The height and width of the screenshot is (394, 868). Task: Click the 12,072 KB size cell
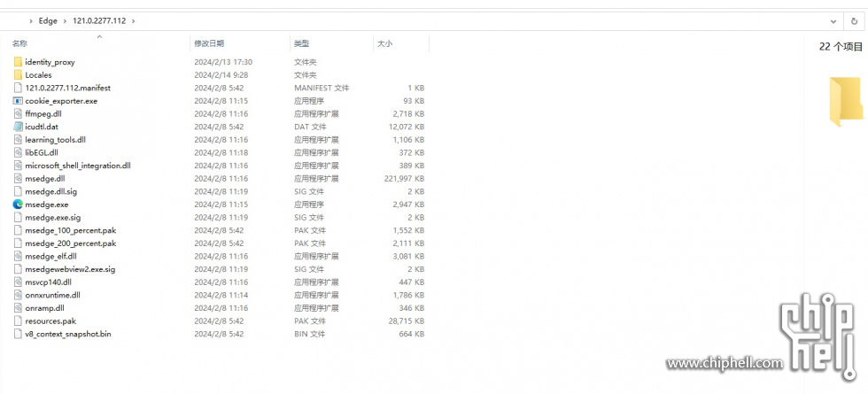tap(407, 127)
